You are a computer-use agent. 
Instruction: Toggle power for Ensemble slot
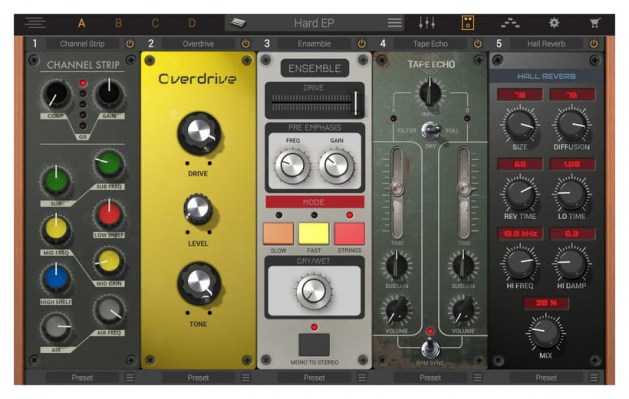coord(361,43)
